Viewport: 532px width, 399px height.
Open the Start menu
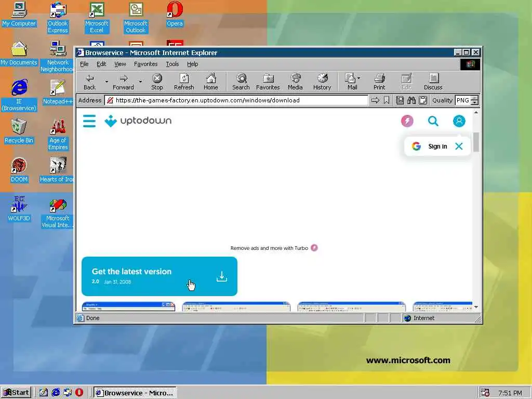click(16, 393)
